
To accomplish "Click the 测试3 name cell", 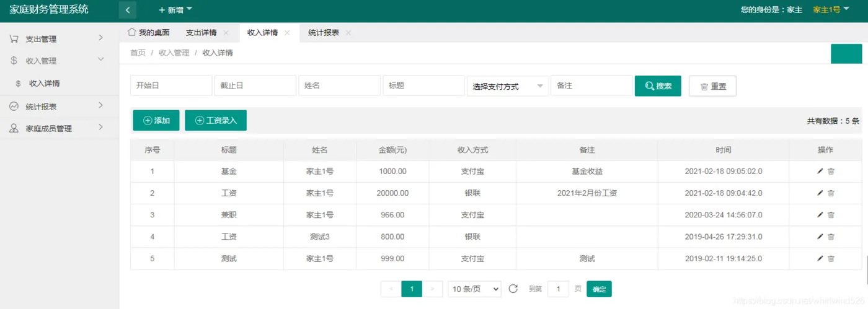I will (x=320, y=237).
